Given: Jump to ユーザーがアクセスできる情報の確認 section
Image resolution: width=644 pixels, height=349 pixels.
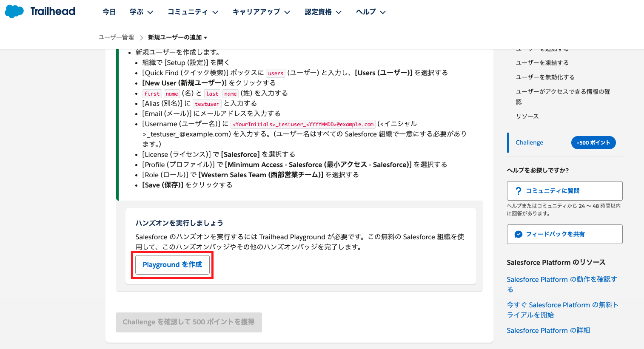Looking at the screenshot, I should click(563, 96).
